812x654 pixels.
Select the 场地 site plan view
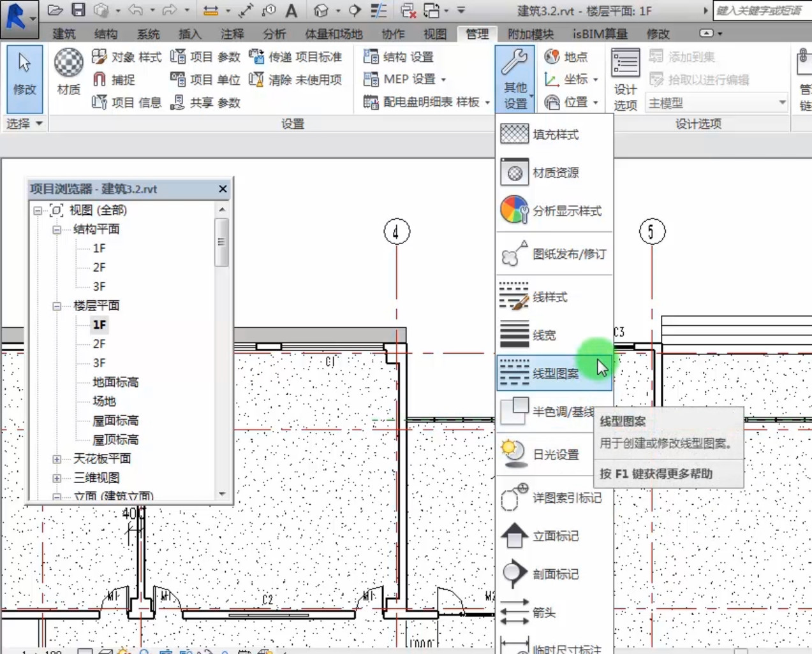click(x=104, y=401)
